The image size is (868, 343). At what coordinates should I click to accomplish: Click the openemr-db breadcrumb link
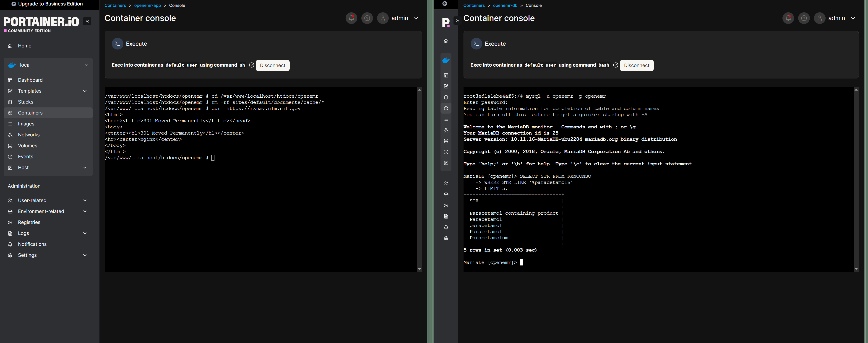(x=505, y=5)
